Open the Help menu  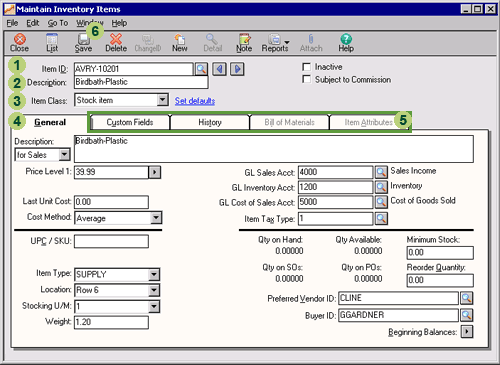(119, 23)
